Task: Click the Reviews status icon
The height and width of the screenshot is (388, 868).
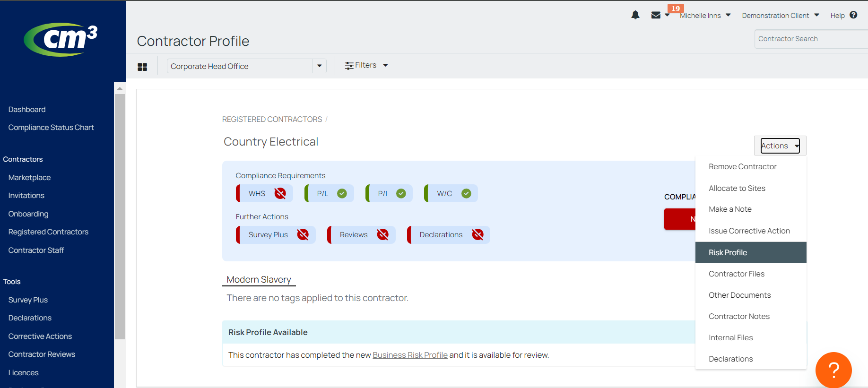Action: tap(382, 234)
